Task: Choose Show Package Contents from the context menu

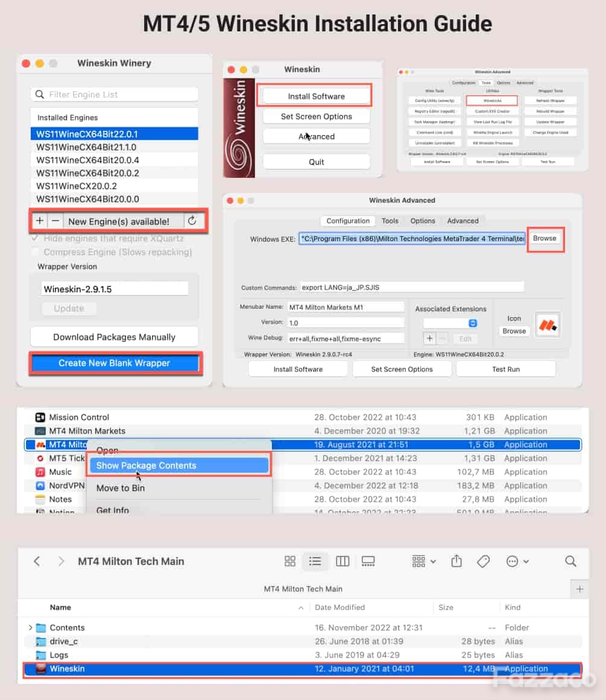Action: pyautogui.click(x=179, y=465)
